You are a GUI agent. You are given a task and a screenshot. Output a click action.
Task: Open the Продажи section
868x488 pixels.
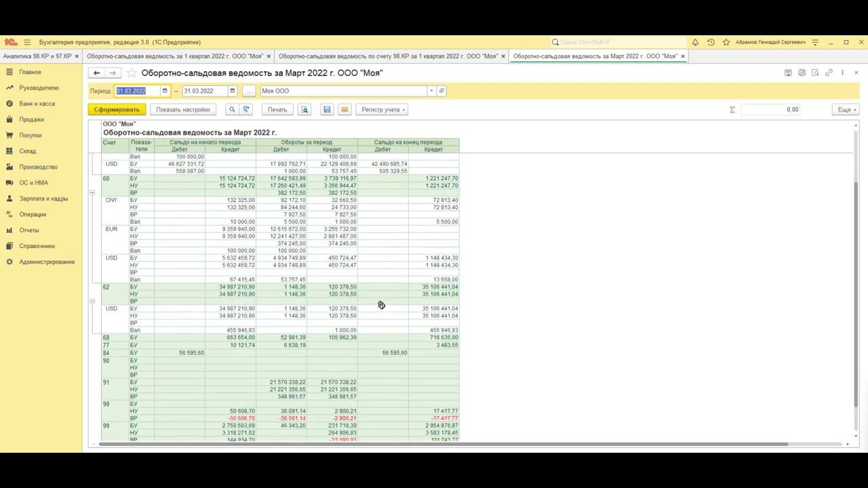[31, 119]
